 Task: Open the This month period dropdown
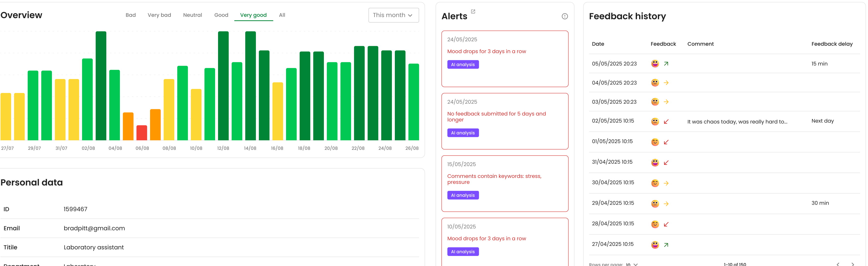click(393, 15)
